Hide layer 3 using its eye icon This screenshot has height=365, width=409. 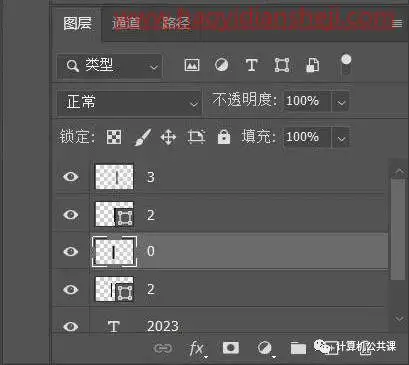(x=71, y=177)
